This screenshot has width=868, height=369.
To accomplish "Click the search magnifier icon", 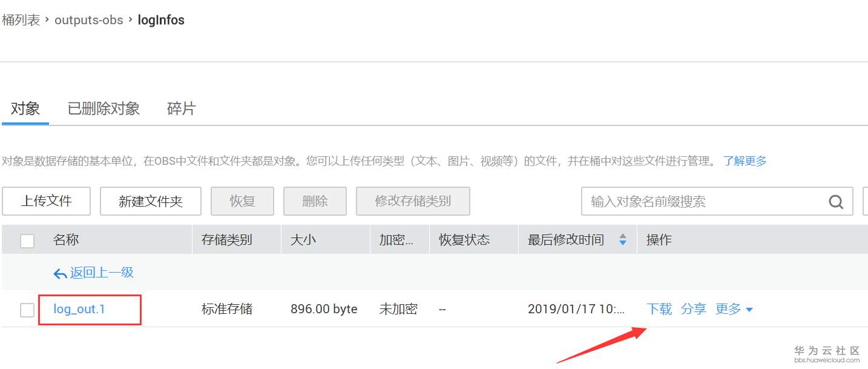I will tap(836, 202).
